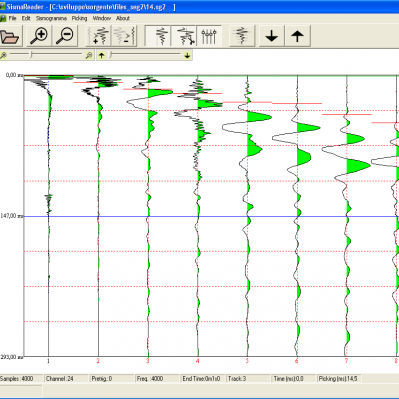Click small zoom-in magnifier at slider end
The image size is (399, 399).
pos(89,55)
